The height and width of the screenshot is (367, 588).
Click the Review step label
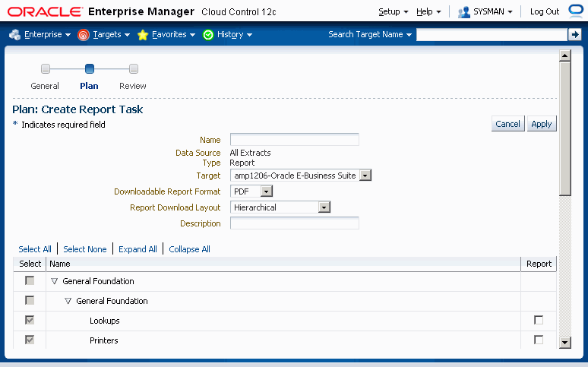pyautogui.click(x=133, y=86)
